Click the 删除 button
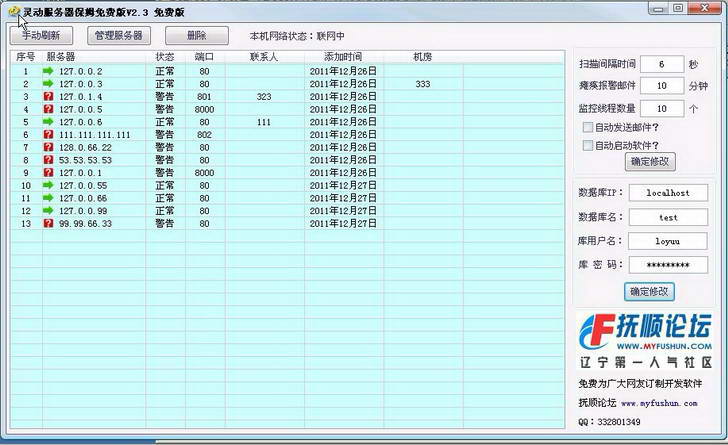This screenshot has height=445, width=728. tap(197, 35)
